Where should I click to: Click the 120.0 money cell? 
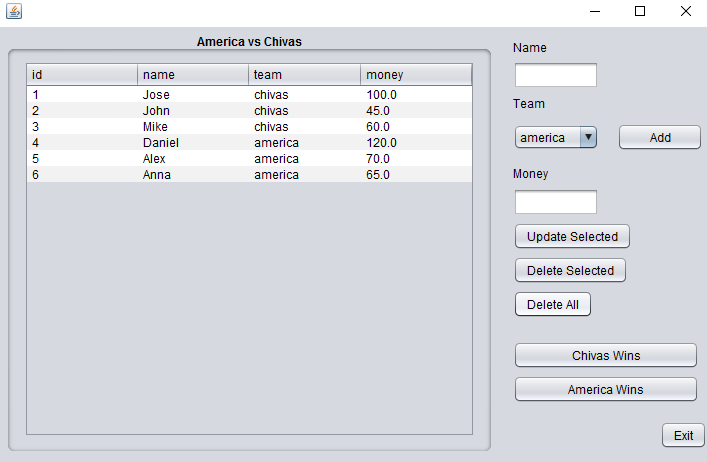click(416, 142)
